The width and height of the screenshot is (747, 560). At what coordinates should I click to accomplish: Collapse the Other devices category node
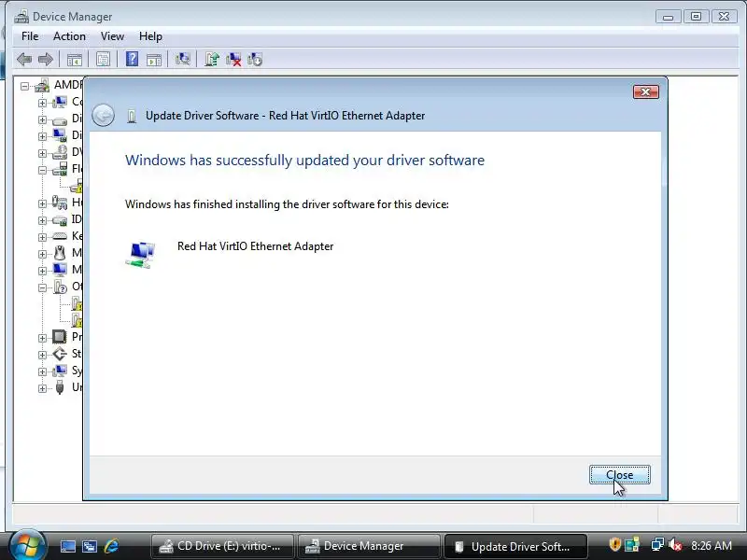coord(42,287)
